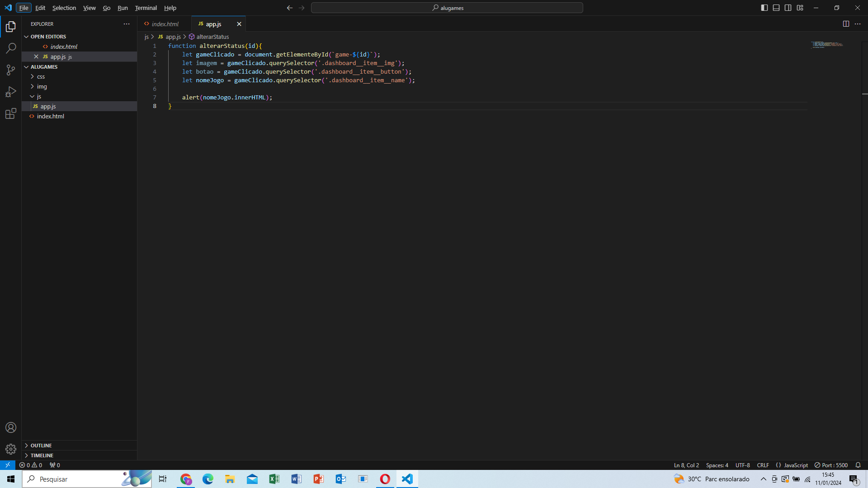
Task: Select app.js in ALUGAMES file tree
Action: coord(79,107)
